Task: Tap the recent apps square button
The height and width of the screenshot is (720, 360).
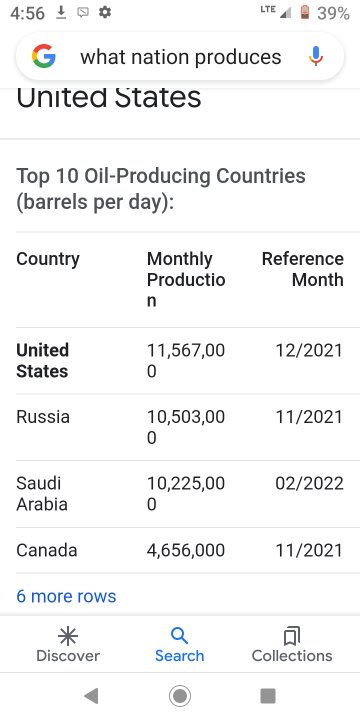Action: coord(268,696)
